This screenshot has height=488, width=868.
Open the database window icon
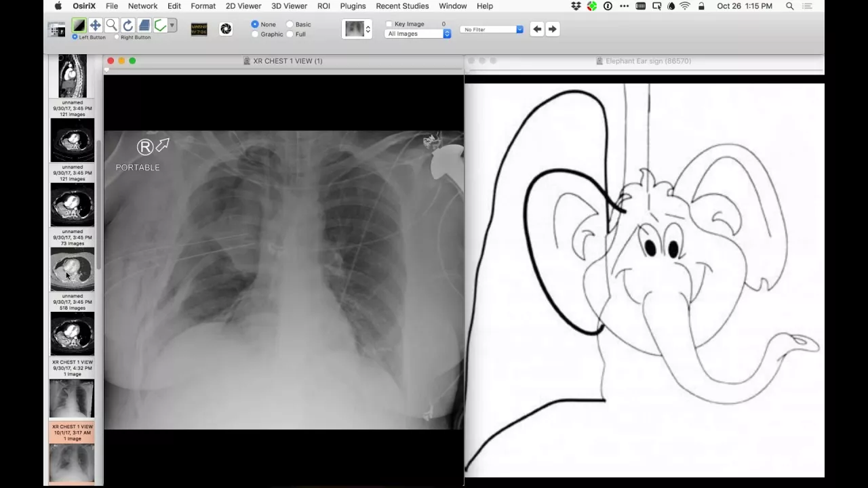click(x=57, y=29)
